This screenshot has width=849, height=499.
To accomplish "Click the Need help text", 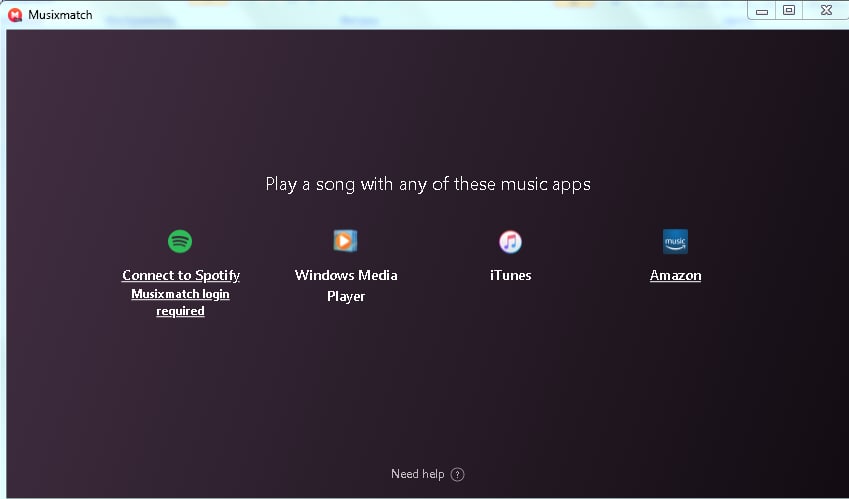I will [417, 474].
